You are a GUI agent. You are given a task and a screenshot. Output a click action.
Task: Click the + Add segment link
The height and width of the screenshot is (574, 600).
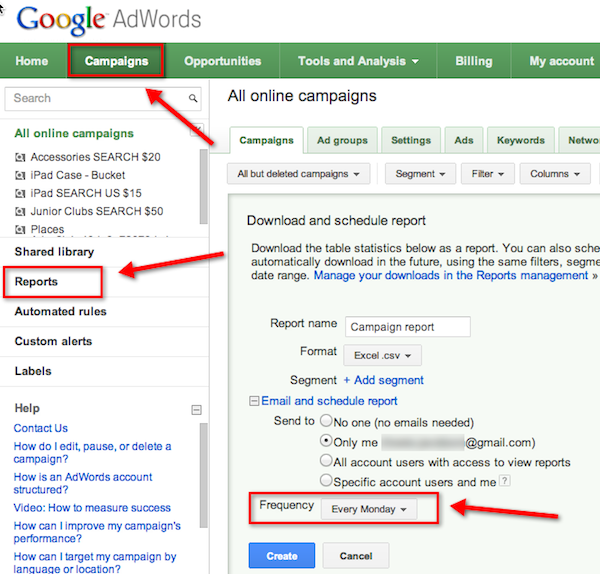point(383,380)
